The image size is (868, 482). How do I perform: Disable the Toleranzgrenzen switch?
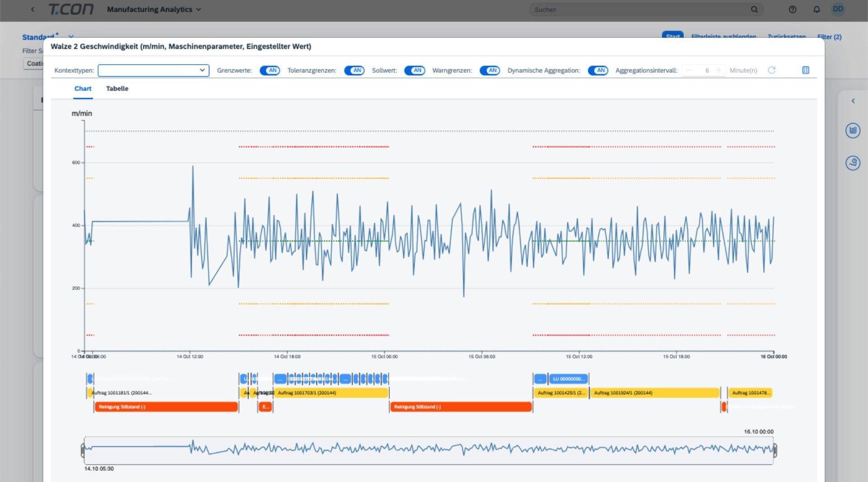pos(354,71)
